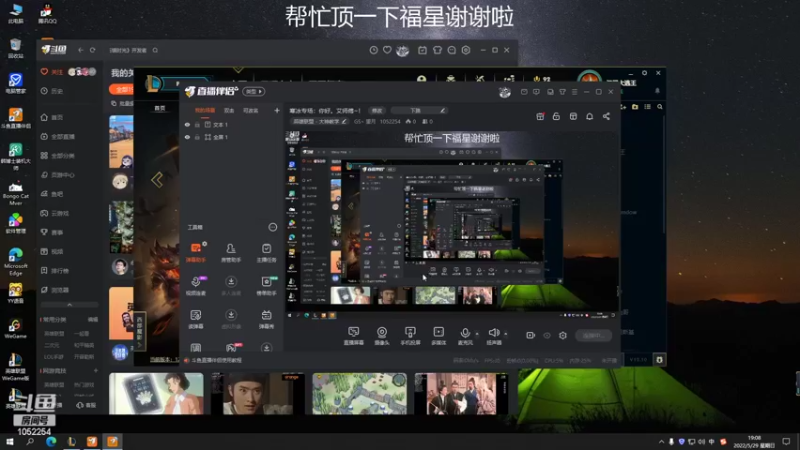Click history clock icon in Douyu header

pos(373,50)
